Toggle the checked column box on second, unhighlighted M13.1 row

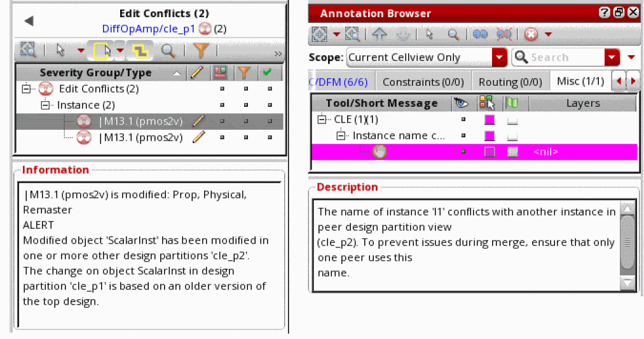(270, 137)
